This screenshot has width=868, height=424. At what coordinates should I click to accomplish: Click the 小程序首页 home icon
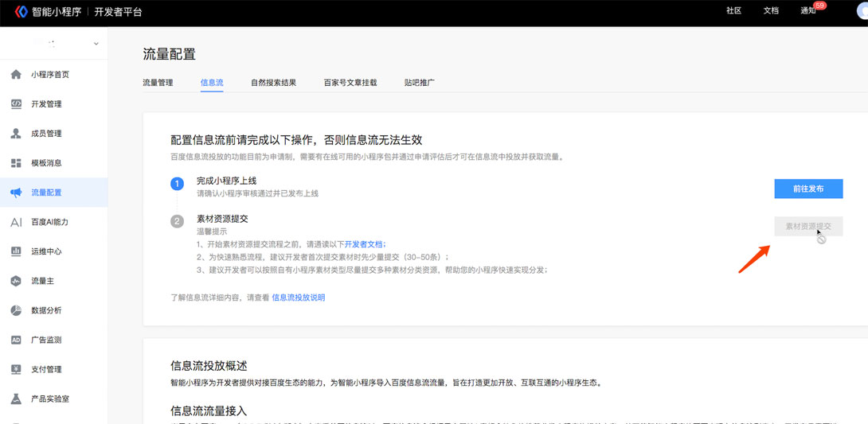point(16,75)
